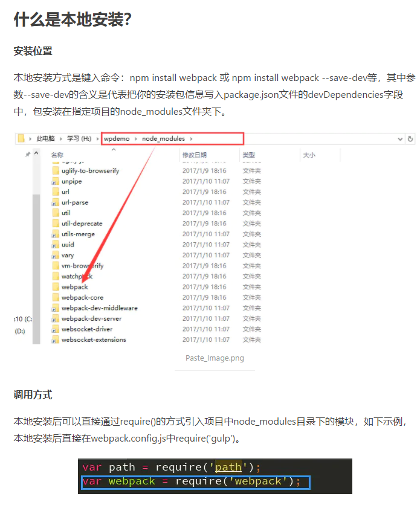
Task: Click the navigation pane scroll-up arrow
Action: point(36,153)
